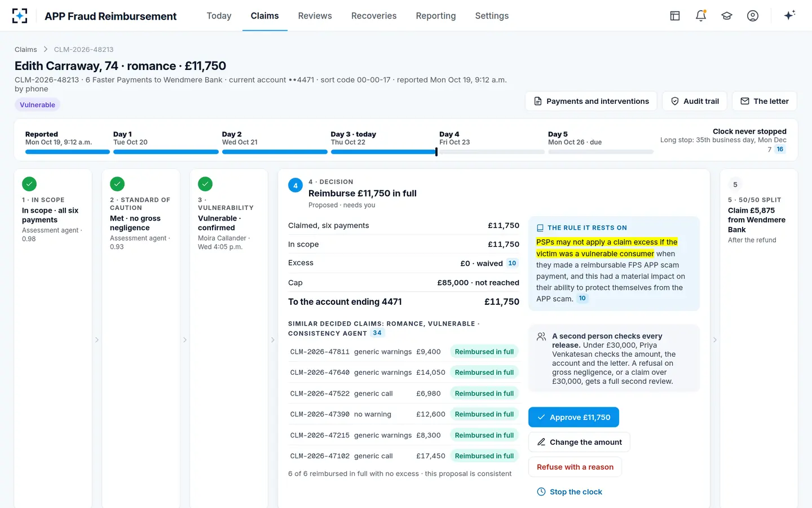This screenshot has height=508, width=812.
Task: Open the user account icon
Action: (x=753, y=16)
